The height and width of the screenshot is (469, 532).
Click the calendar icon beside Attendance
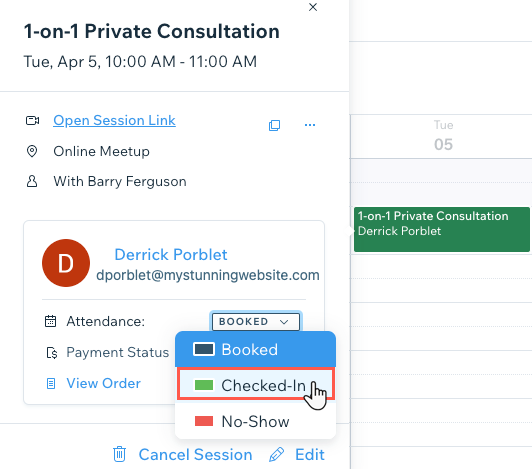point(51,321)
